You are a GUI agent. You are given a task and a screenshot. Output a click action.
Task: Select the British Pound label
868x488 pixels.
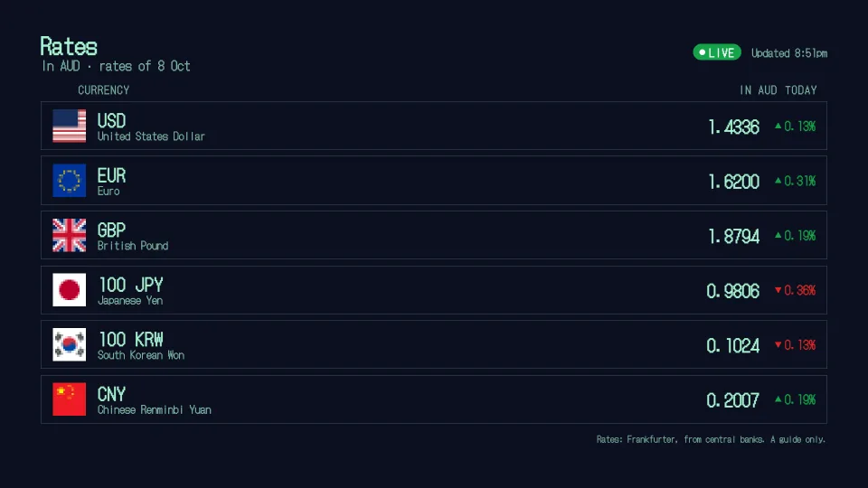(x=133, y=246)
